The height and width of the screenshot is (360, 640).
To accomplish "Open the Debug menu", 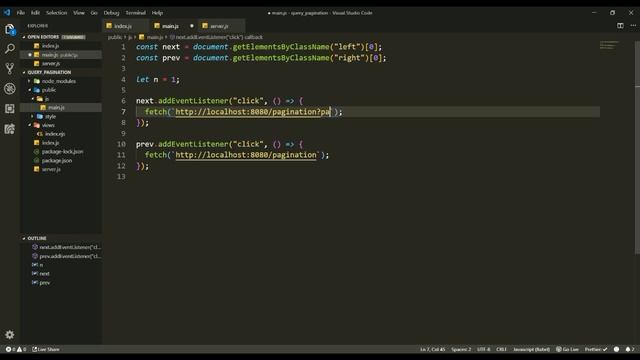I will coord(111,13).
